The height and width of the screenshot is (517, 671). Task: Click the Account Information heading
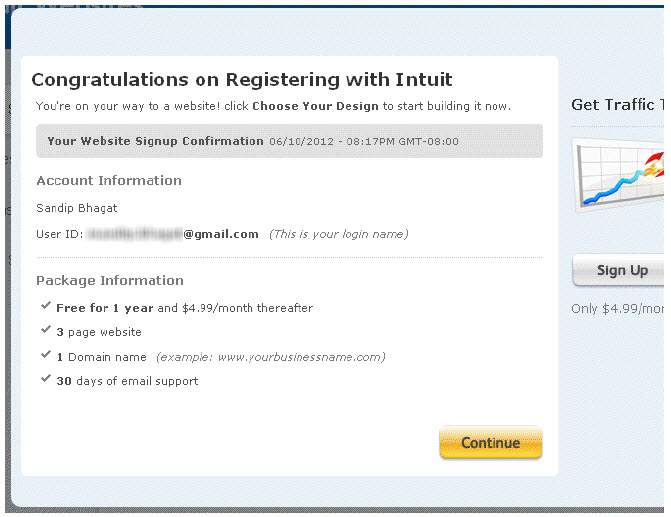(109, 181)
